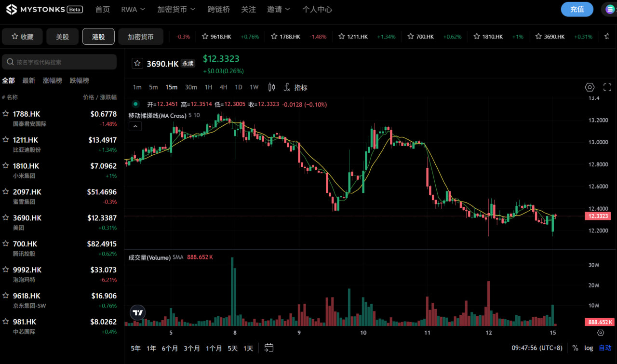
Task: Open the 跌幅榜 losers tab
Action: pos(79,81)
